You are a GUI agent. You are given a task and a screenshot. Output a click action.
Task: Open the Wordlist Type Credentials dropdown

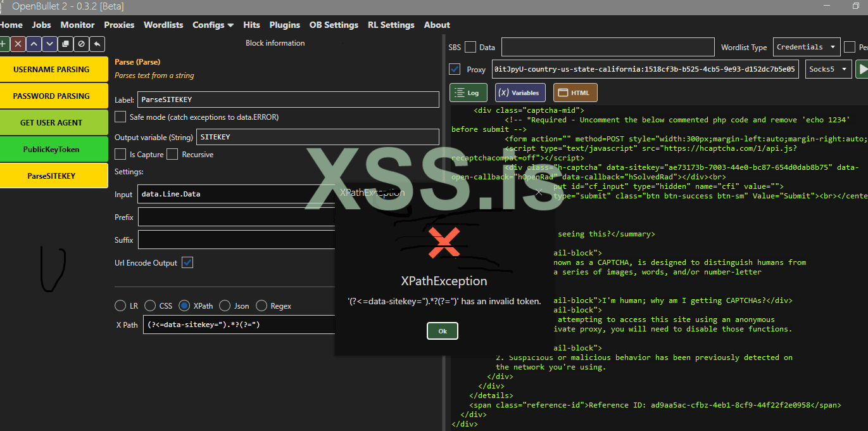[807, 47]
